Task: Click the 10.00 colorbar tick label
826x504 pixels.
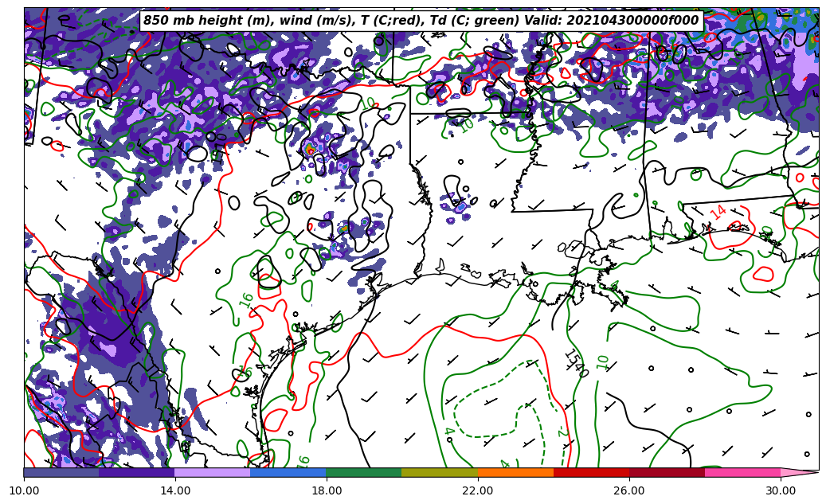Action: pos(24,490)
